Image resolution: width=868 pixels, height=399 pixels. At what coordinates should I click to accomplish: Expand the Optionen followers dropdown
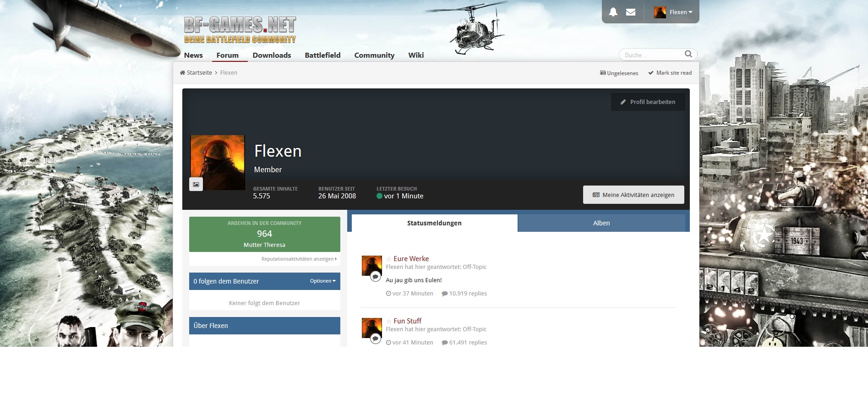click(x=323, y=281)
